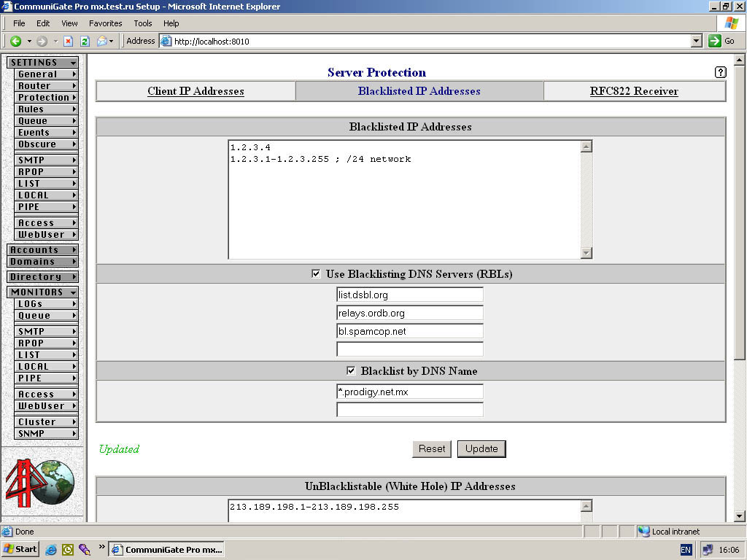Viewport: 747px width, 560px height.
Task: Click the second quick launch icon
Action: pos(68,550)
